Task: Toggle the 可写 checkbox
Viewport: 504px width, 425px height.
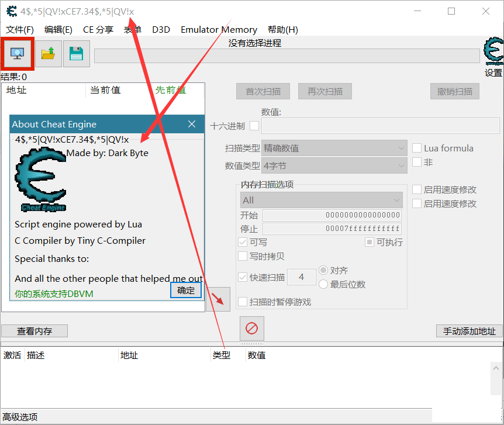Action: point(243,242)
